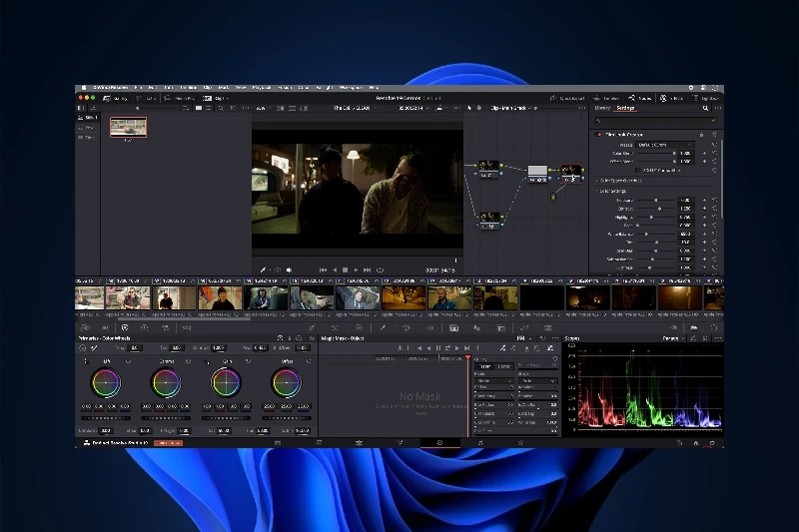Adjust the Contrast slider in Color Settings
The height and width of the screenshot is (532, 799).
656,209
